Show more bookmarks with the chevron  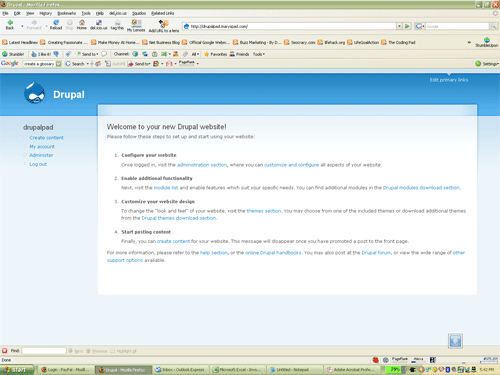click(x=469, y=42)
